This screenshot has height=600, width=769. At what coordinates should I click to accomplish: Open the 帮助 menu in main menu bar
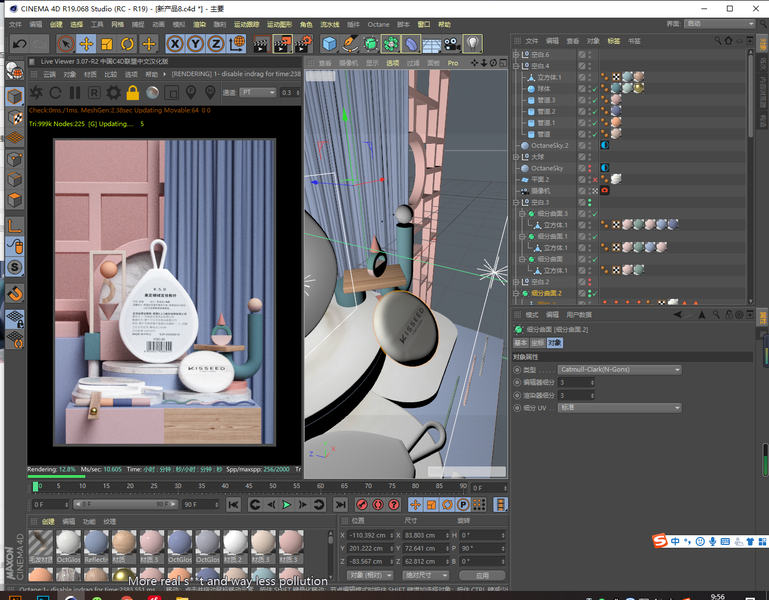[x=444, y=25]
